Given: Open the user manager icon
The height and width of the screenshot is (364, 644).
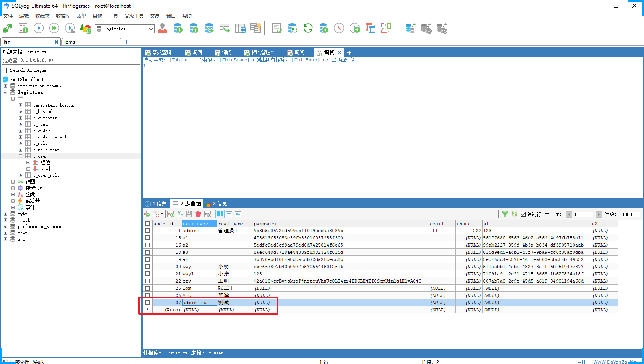Looking at the screenshot, I should click(x=163, y=28).
